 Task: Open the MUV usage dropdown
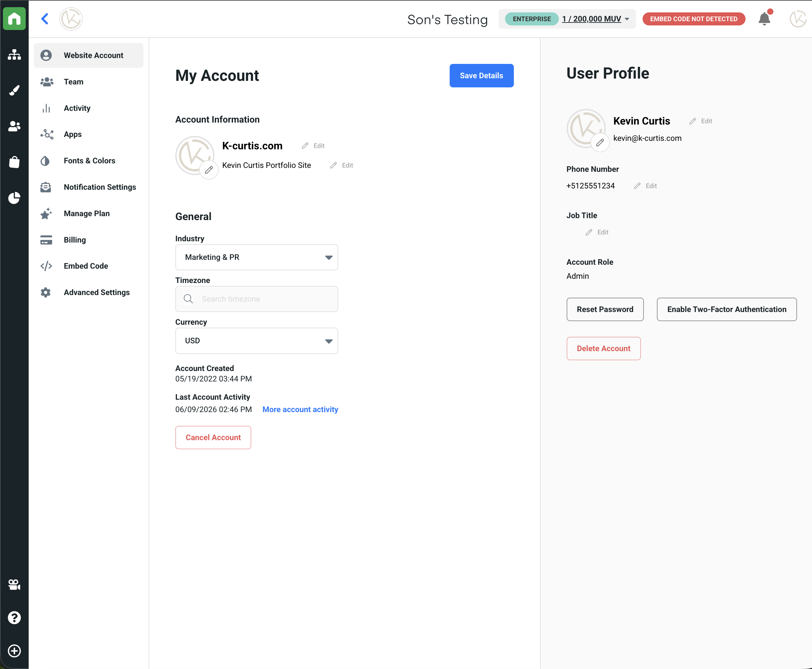tap(595, 19)
